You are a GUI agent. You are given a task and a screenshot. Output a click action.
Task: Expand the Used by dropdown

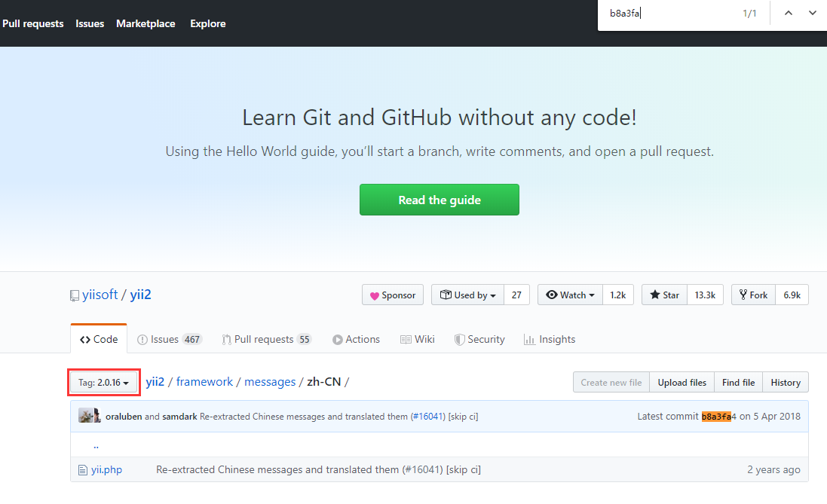tap(468, 295)
